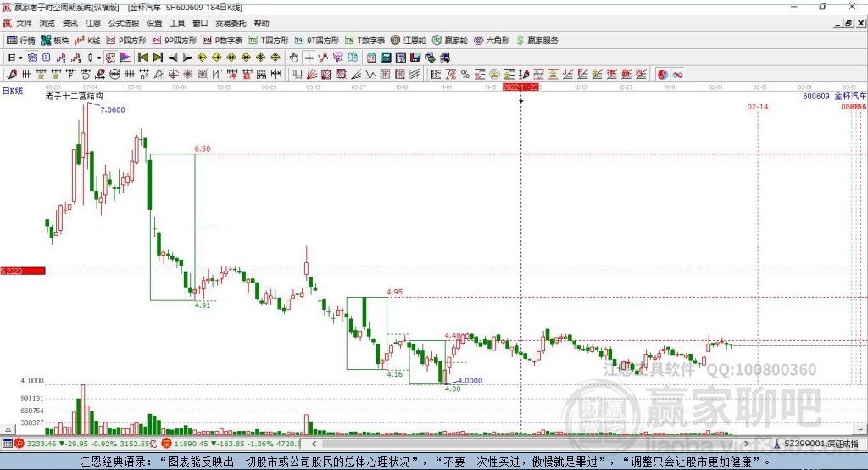Click the horizontal scrollbar right arrow
868x470 pixels.
pyautogui.click(x=746, y=444)
